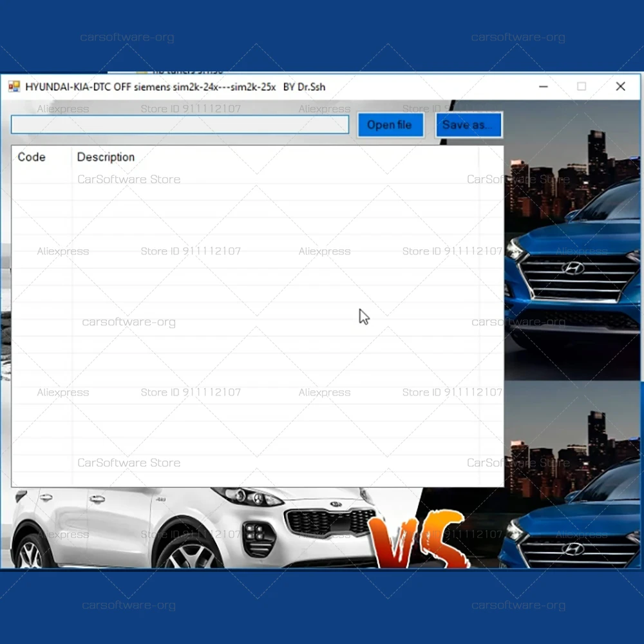This screenshot has width=644, height=644.
Task: Minimize the DTC OFF window
Action: click(x=544, y=87)
